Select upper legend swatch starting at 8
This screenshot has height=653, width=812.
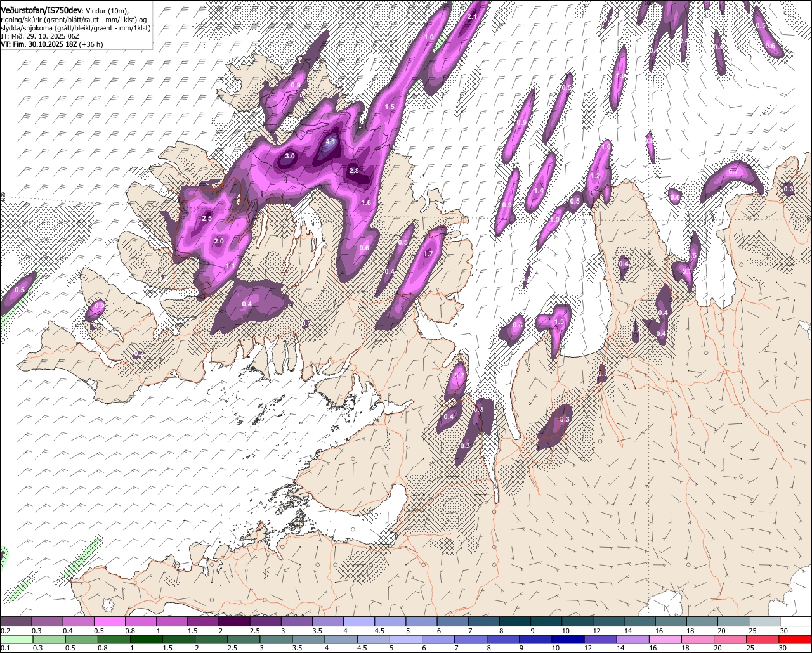(514, 622)
